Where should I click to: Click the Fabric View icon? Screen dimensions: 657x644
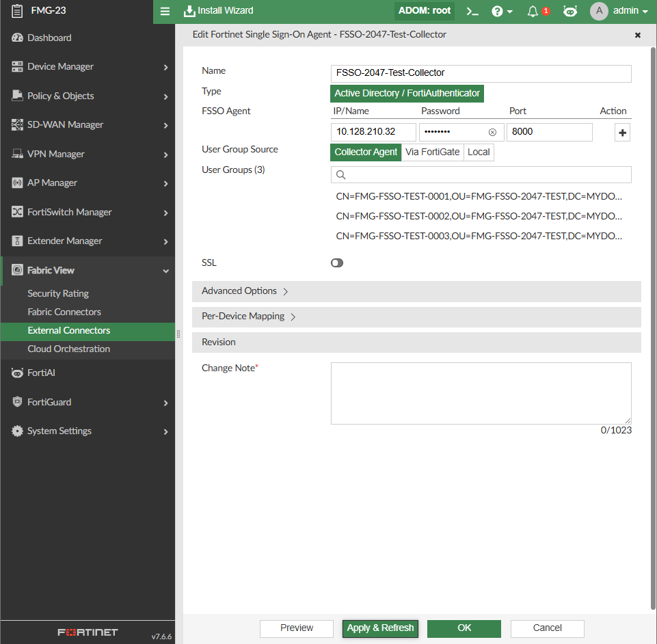[17, 270]
